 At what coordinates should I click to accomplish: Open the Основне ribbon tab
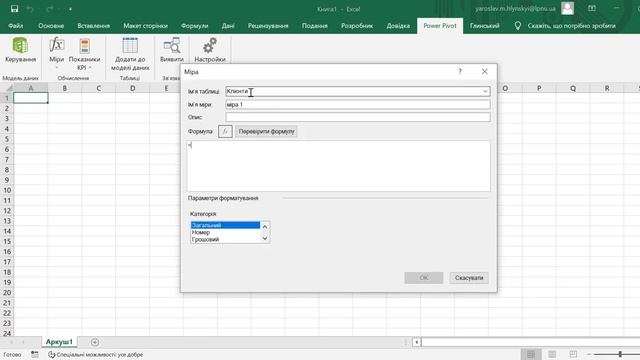51,26
